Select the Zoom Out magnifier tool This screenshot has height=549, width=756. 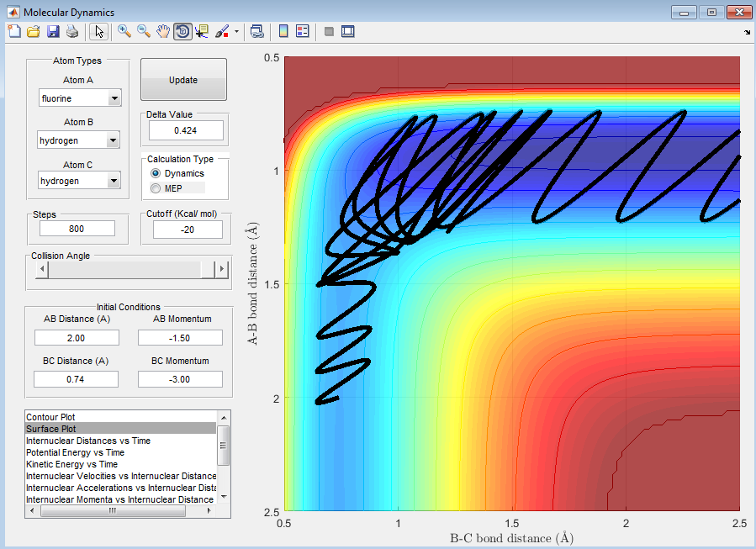pyautogui.click(x=144, y=32)
